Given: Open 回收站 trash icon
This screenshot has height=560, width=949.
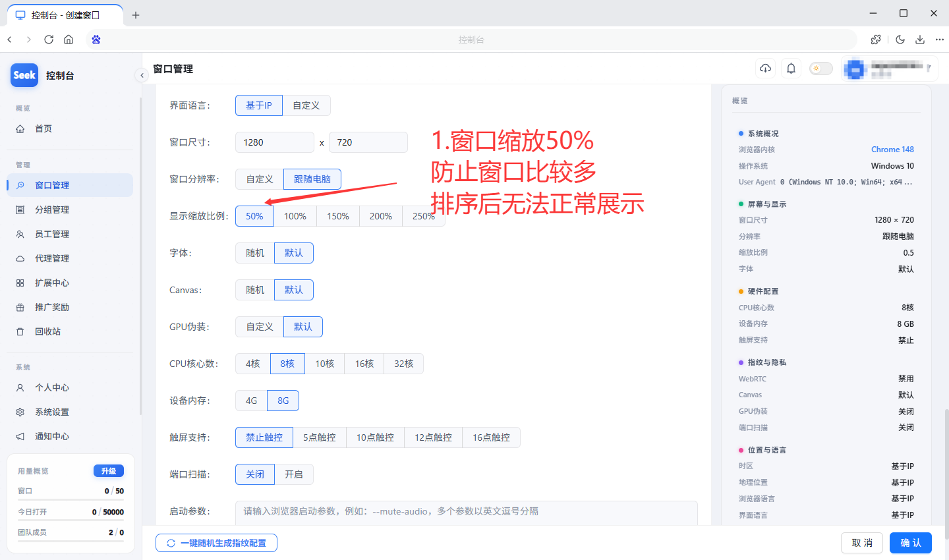Looking at the screenshot, I should point(20,331).
